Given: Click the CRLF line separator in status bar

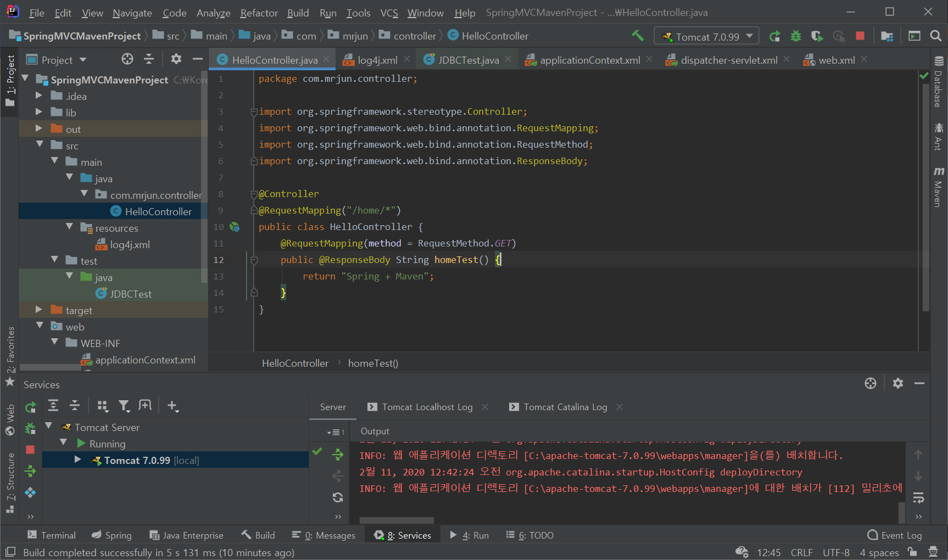Looking at the screenshot, I should 801,552.
